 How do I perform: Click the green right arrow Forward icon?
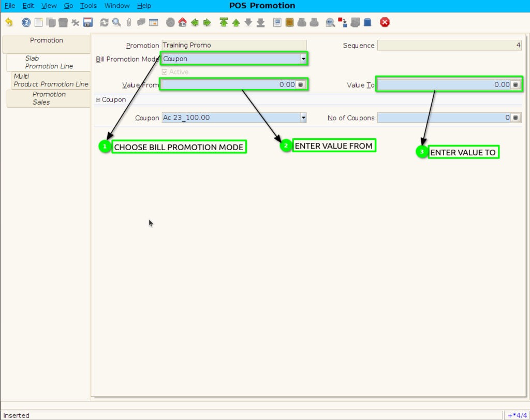[207, 22]
